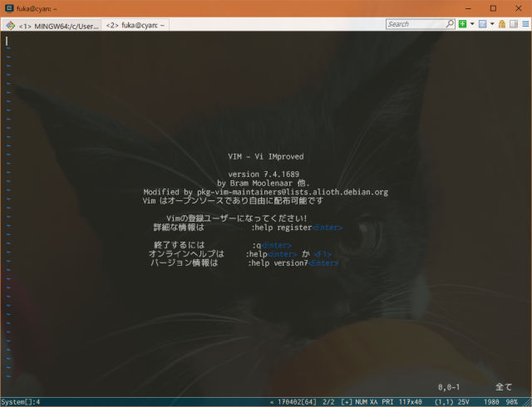Image resolution: width=532 pixels, height=407 pixels.
Task: Click ':help register' command text
Action: [281, 228]
